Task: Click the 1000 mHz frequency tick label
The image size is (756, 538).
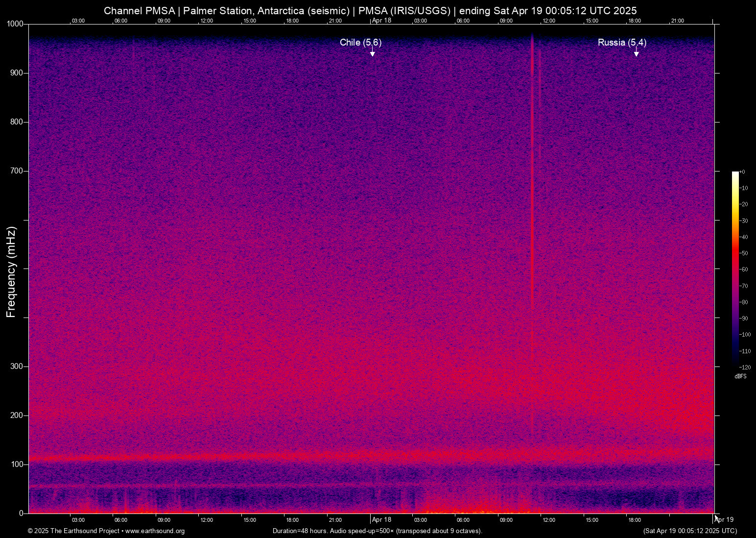Action: point(15,24)
